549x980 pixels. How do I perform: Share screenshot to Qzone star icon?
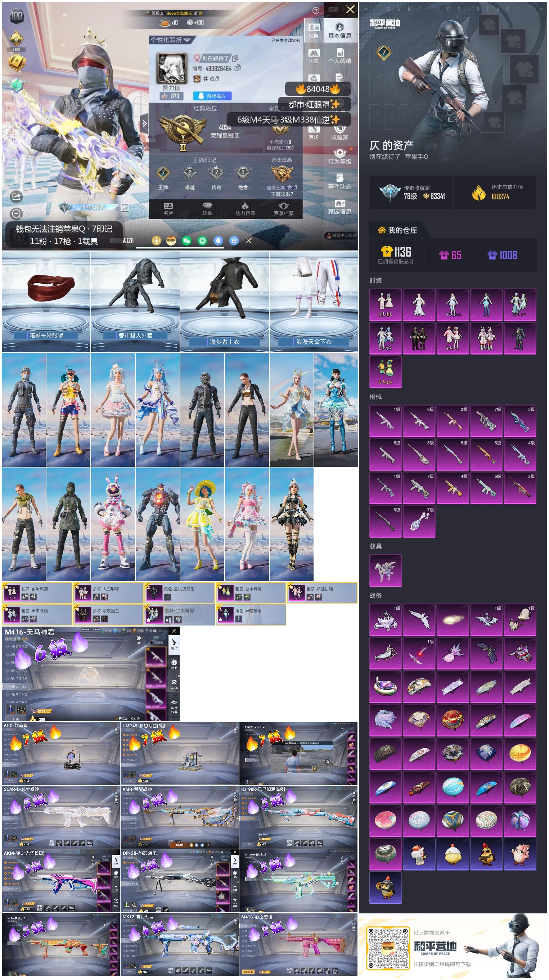coord(234,241)
